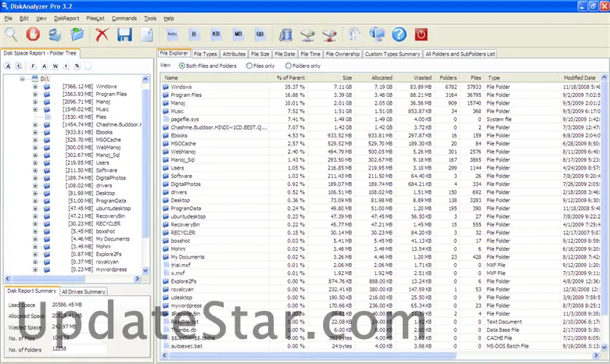The image size is (610, 364).
Task: Collapse the D:\ root tree node
Action: pyautogui.click(x=23, y=79)
